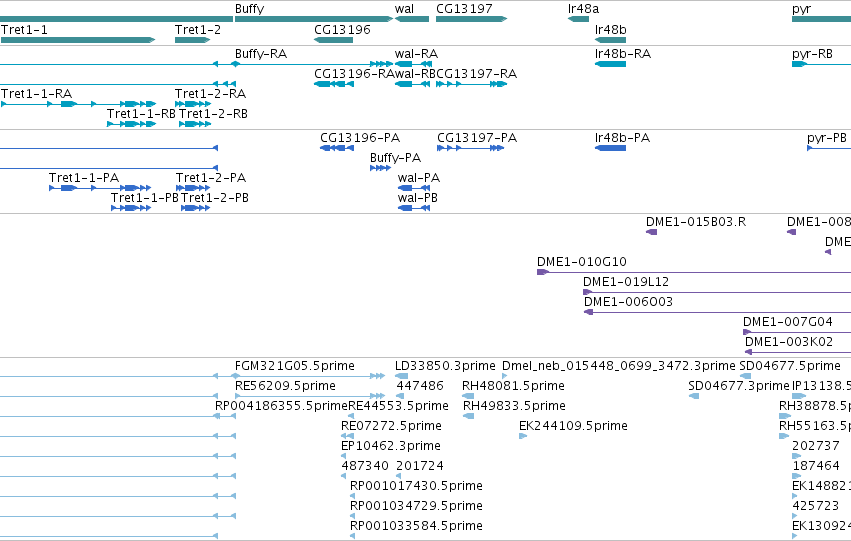The width and height of the screenshot is (851, 541).
Task: Click the SD04677.3prime EST label
Action: pyautogui.click(x=739, y=386)
